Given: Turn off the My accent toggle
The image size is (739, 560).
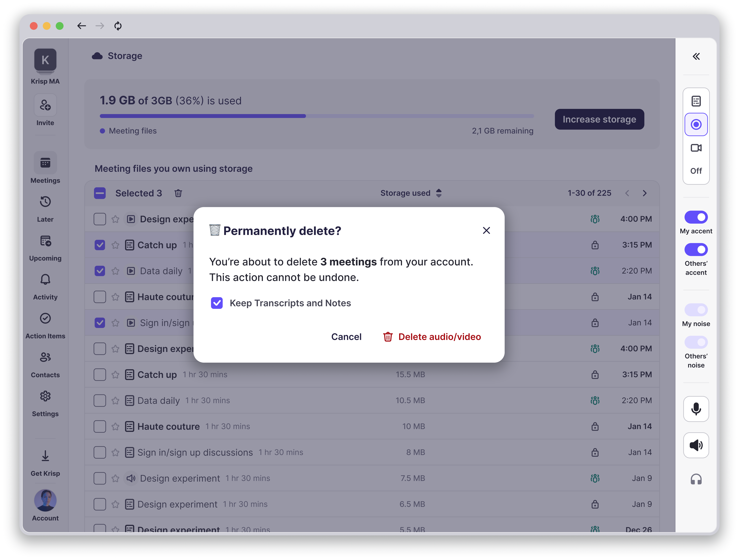Looking at the screenshot, I should point(696,217).
